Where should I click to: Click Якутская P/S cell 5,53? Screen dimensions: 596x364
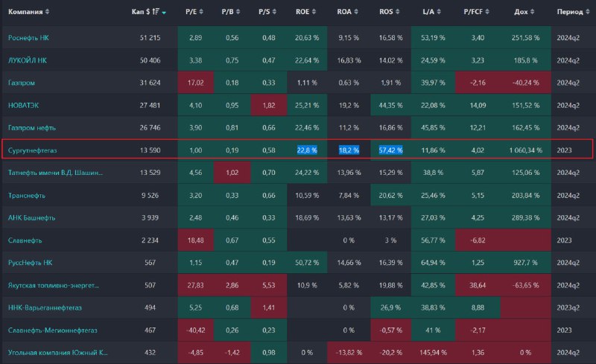point(269,285)
